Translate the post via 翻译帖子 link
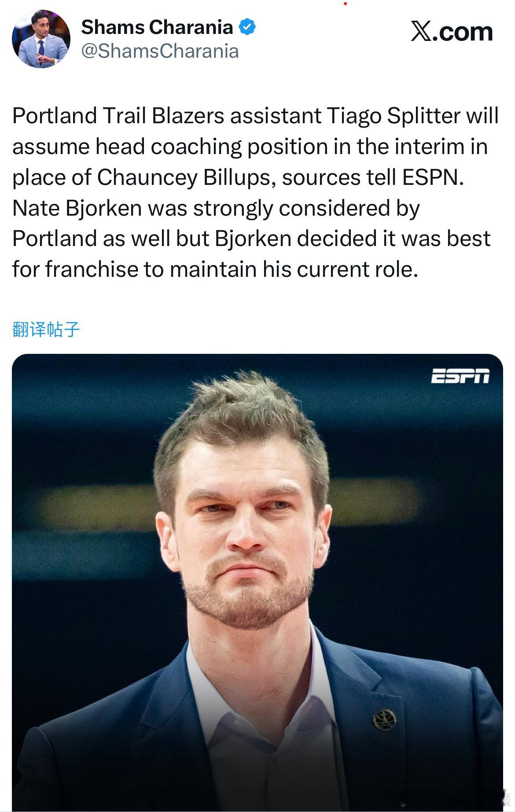Screen dimensions: 515x812 pyautogui.click(x=46, y=329)
